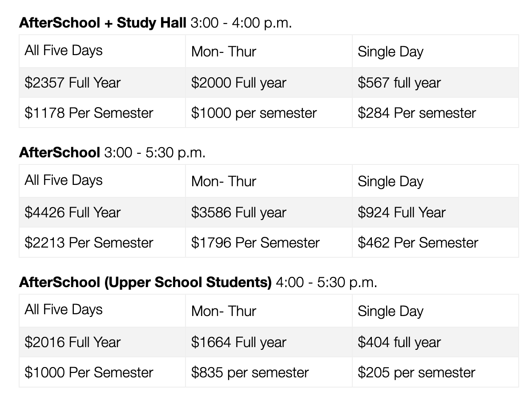
Task: Select the $4426 Full Year cell
Action: point(102,212)
